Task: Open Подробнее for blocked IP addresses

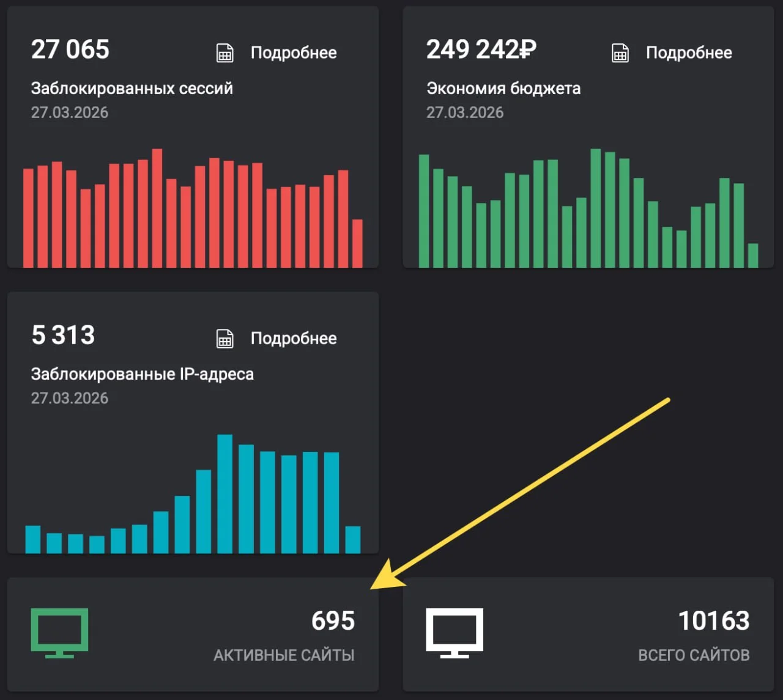Action: coord(293,339)
